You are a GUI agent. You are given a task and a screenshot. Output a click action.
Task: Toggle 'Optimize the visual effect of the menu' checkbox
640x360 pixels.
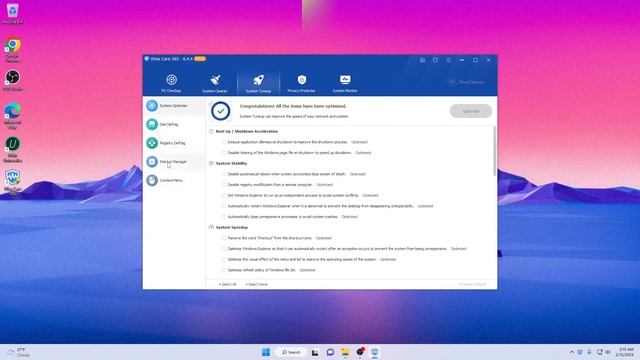coord(224,259)
